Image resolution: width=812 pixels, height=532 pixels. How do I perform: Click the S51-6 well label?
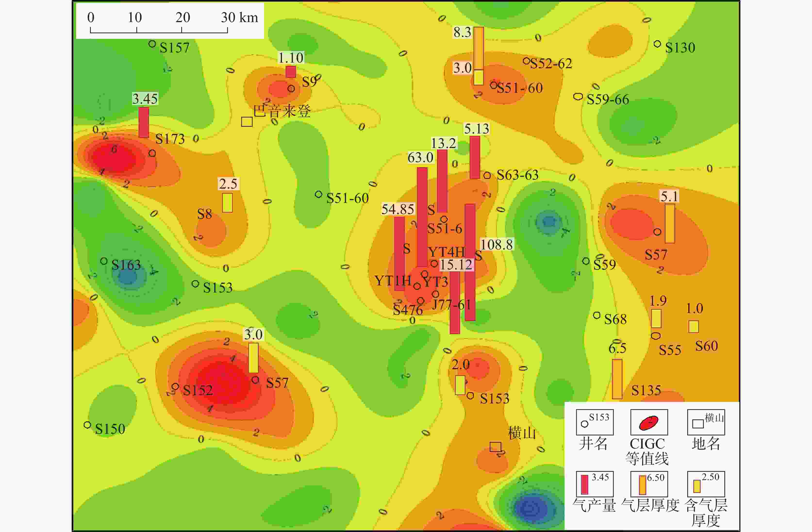[x=445, y=228]
